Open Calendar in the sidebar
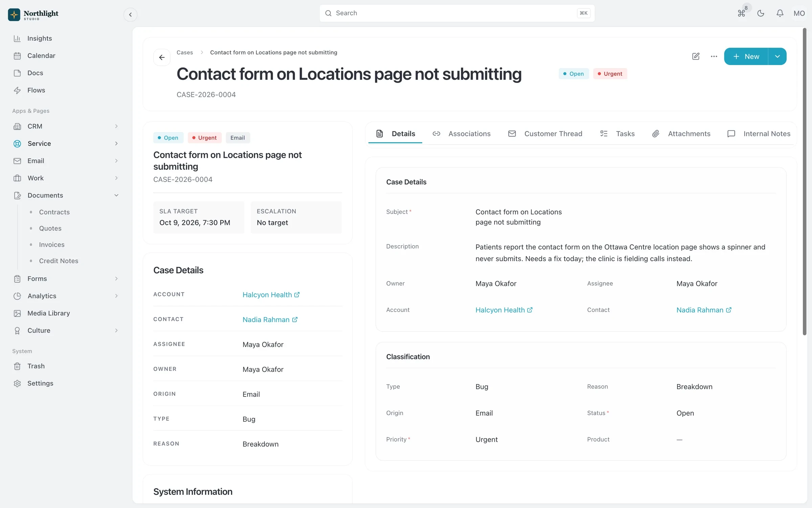812x508 pixels. pos(66,56)
